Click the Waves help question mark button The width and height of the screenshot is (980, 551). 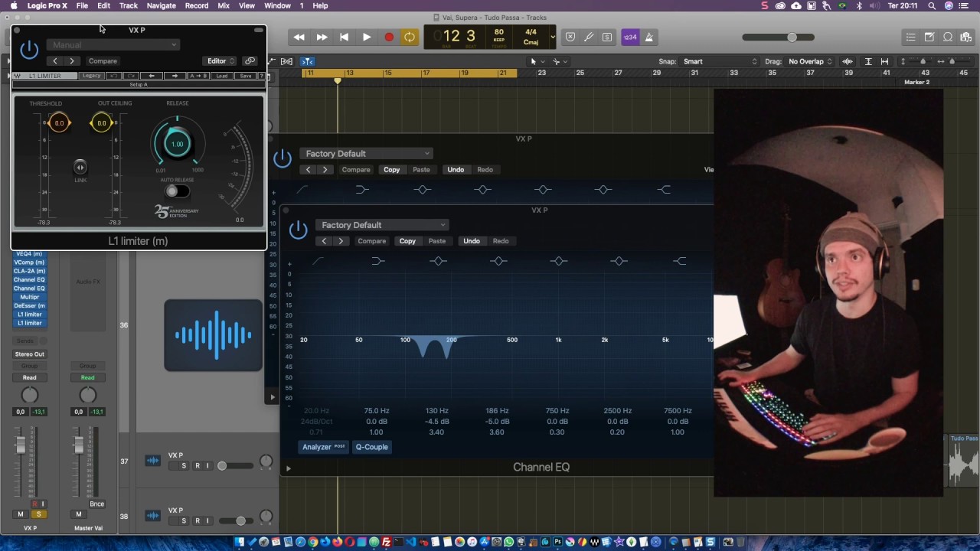(x=261, y=76)
